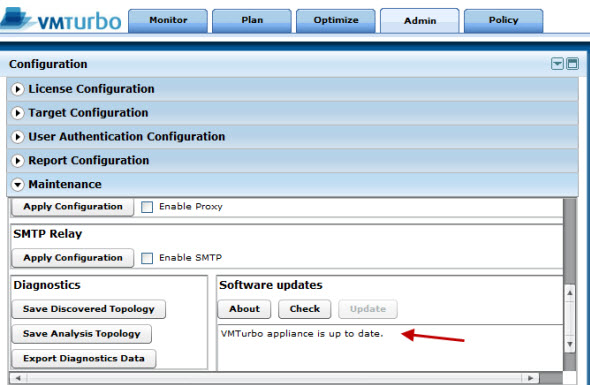
Task: Expand the Report Configuration section
Action: click(x=292, y=161)
